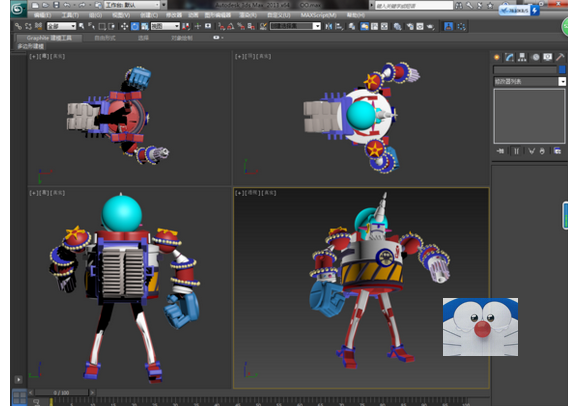Open Render Setup icon
Image resolution: width=568 pixels, height=406 pixels.
coord(409,26)
